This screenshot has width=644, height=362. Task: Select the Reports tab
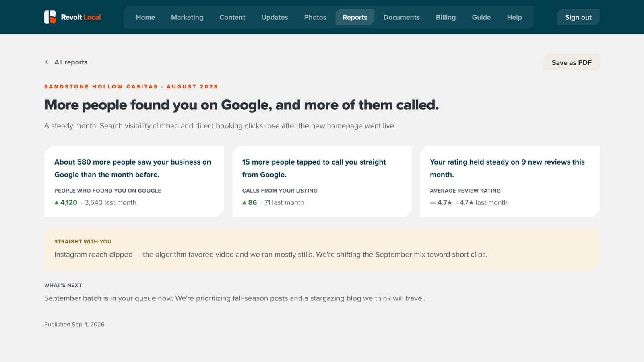click(x=355, y=17)
